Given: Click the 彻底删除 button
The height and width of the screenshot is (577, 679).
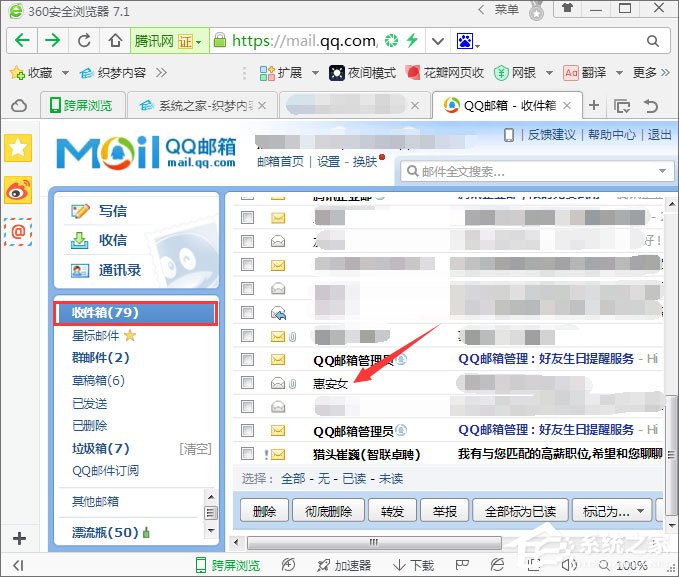Looking at the screenshot, I should (328, 511).
